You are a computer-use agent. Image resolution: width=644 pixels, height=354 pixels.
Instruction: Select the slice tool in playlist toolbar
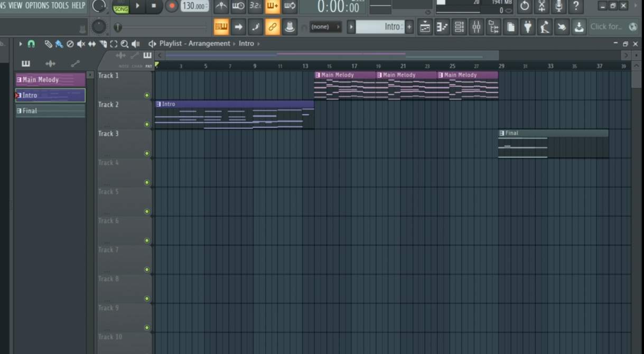pyautogui.click(x=103, y=44)
